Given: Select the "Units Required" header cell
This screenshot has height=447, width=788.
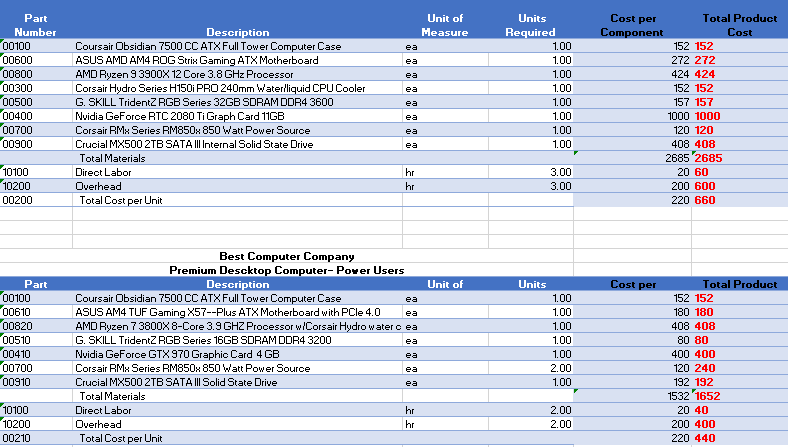Looking at the screenshot, I should point(531,25).
